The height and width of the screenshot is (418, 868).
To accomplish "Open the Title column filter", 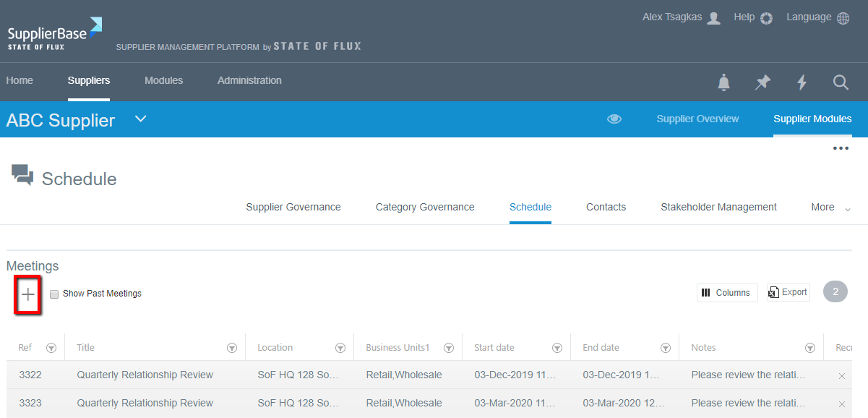I will point(232,348).
